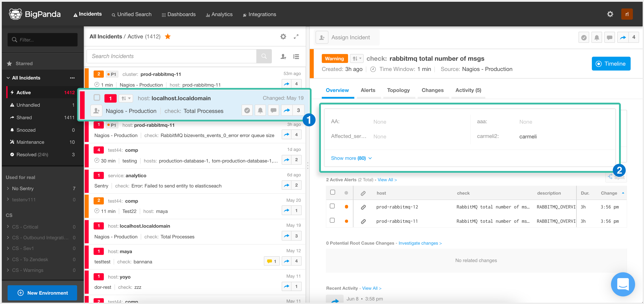Check the prod-rabbitmq-12 alert checkbox
644x304 pixels.
(x=332, y=206)
